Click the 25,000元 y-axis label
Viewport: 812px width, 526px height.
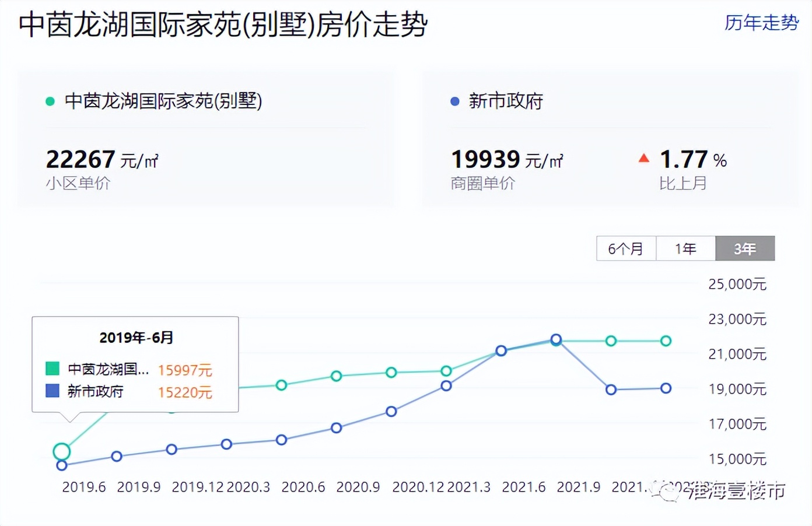point(738,284)
